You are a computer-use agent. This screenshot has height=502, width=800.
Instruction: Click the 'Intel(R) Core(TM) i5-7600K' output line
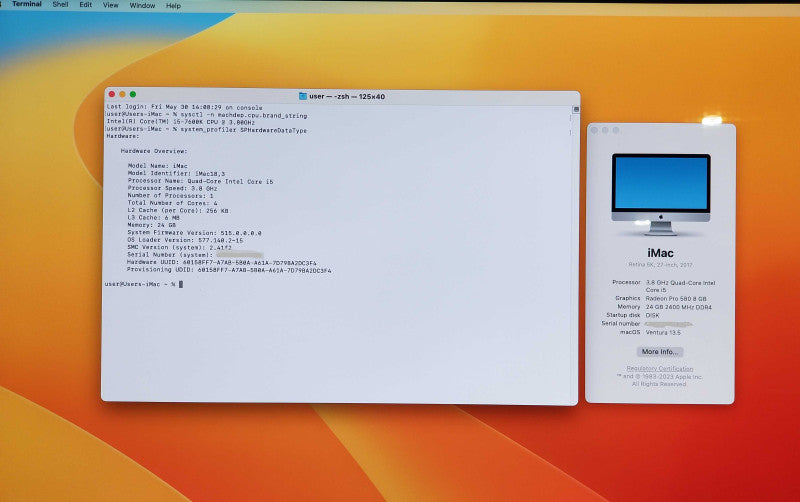[181, 122]
